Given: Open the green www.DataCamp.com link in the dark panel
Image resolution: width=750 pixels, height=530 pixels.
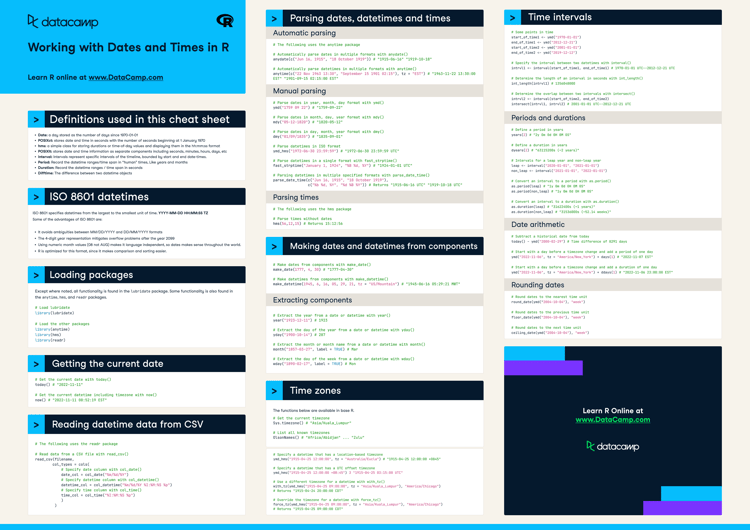Looking at the screenshot, I should pos(613,420).
